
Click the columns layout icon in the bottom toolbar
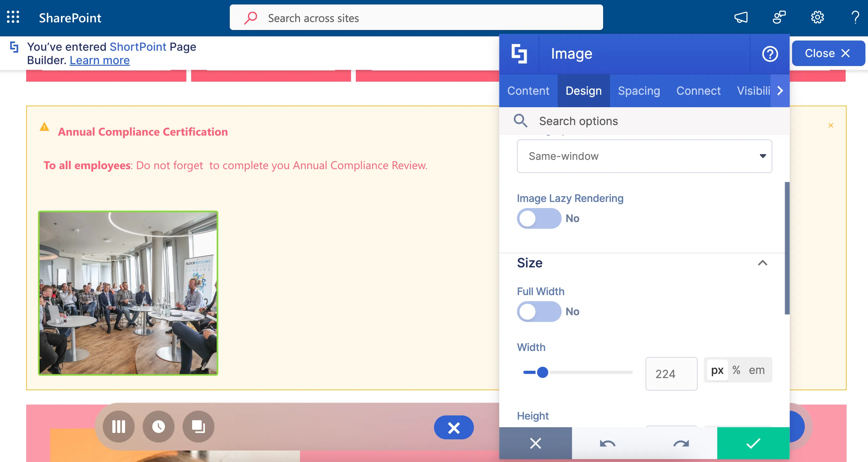(119, 426)
